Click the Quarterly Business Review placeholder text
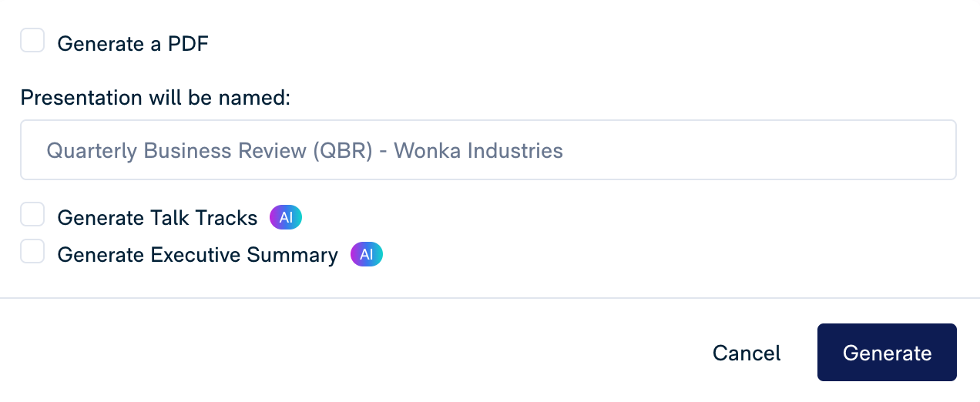This screenshot has height=402, width=980. pos(304,150)
